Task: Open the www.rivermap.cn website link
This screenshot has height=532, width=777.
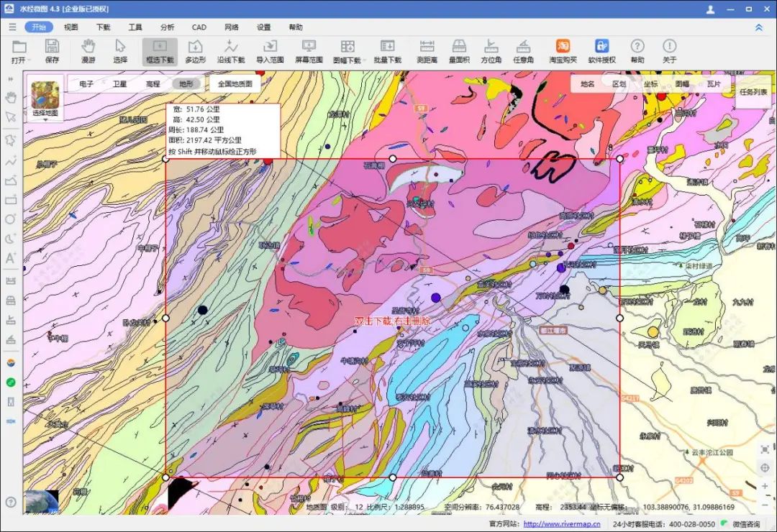Action: 561,523
